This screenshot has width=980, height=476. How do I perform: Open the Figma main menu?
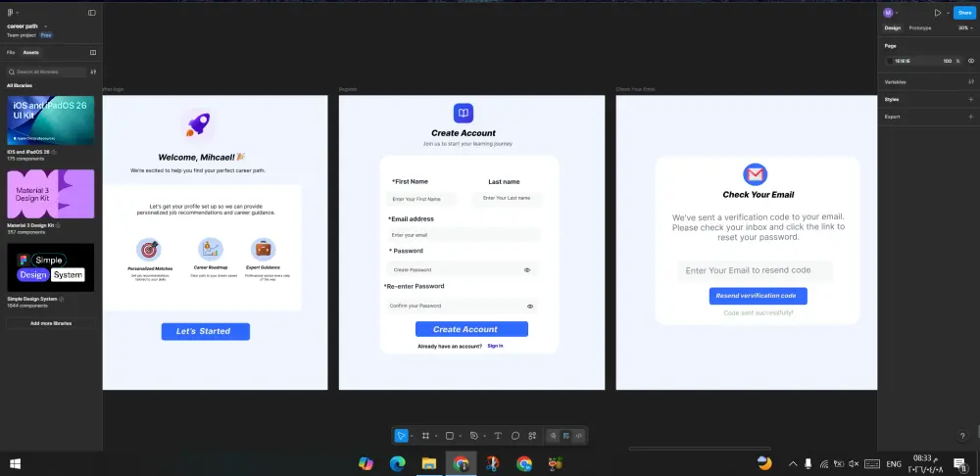point(12,13)
